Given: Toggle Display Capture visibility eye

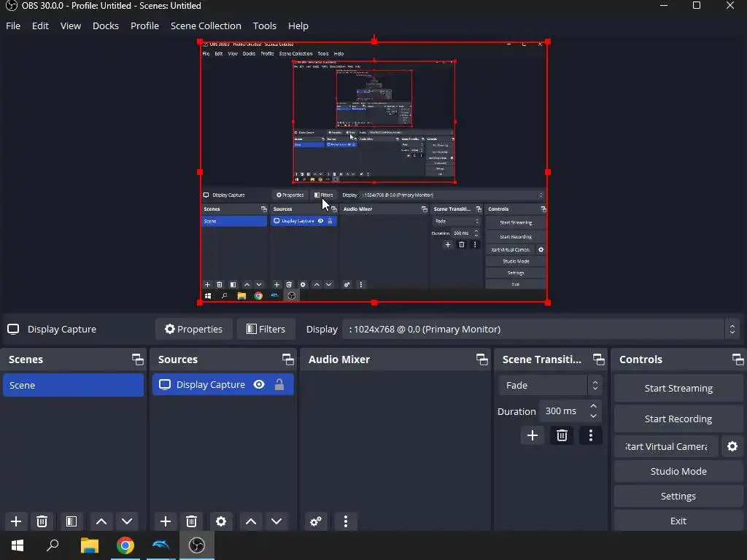Looking at the screenshot, I should 259,385.
